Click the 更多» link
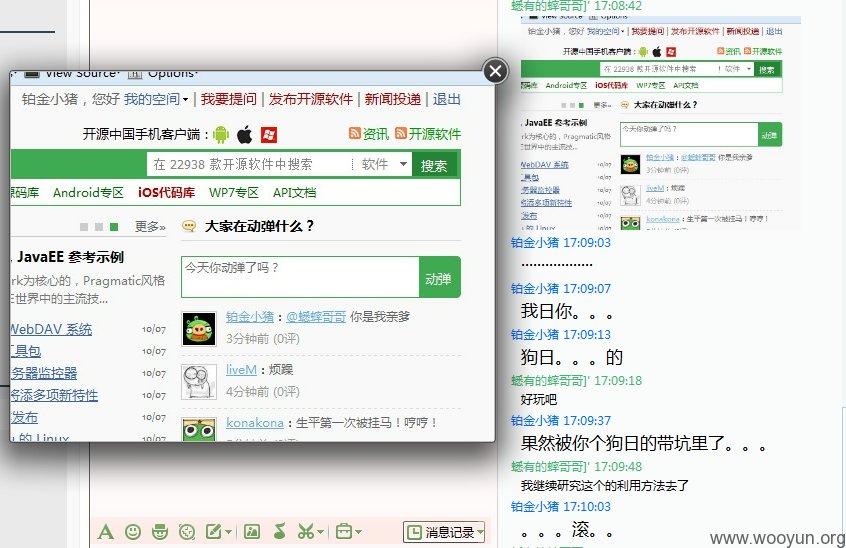Screen dimensions: 846x548 tap(150, 227)
